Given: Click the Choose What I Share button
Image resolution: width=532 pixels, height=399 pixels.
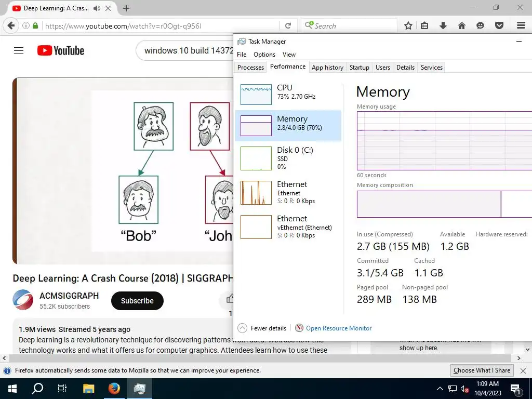Looking at the screenshot, I should point(482,370).
